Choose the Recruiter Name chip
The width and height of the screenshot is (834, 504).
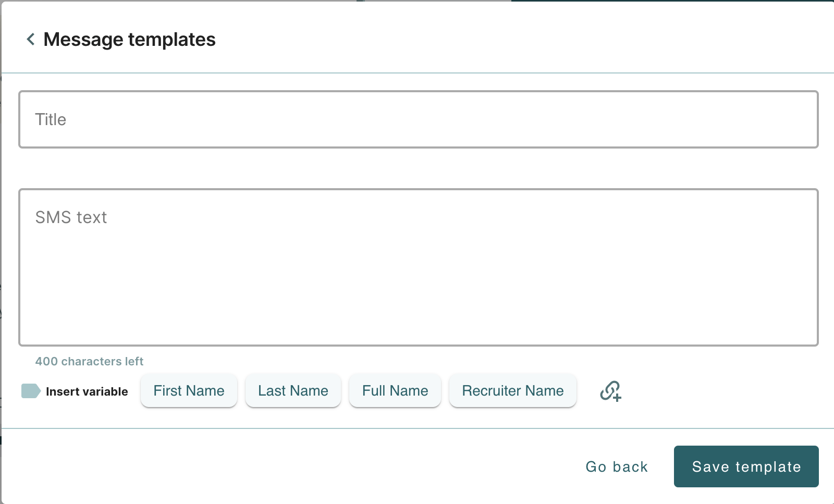pyautogui.click(x=513, y=390)
